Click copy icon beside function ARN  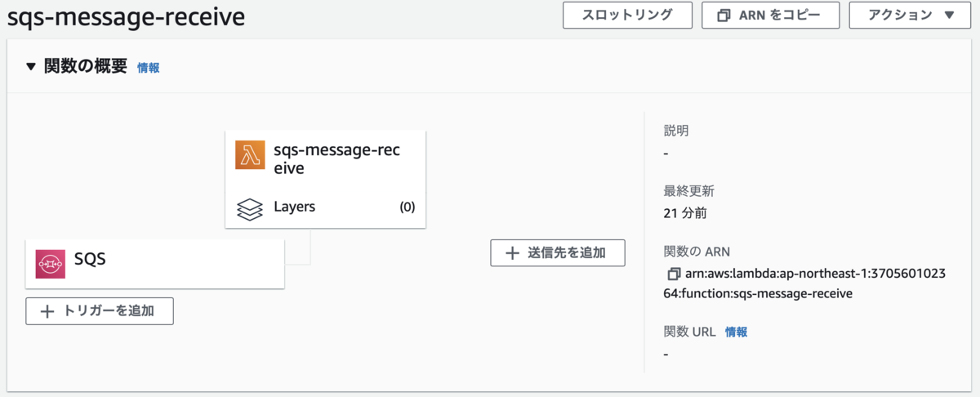point(674,274)
